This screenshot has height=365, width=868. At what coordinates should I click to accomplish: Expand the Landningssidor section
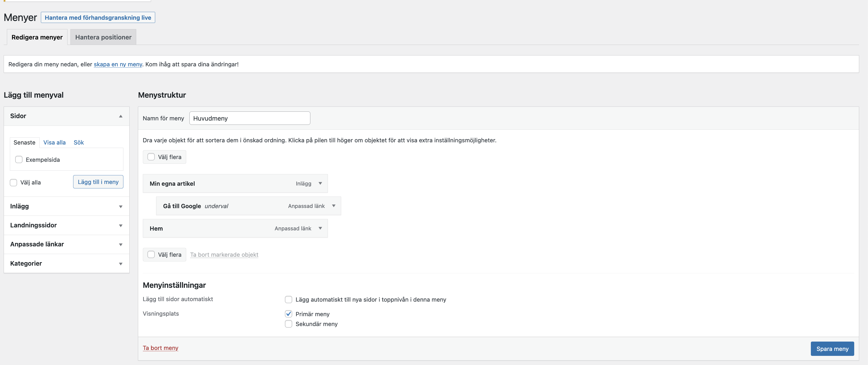coord(121,225)
